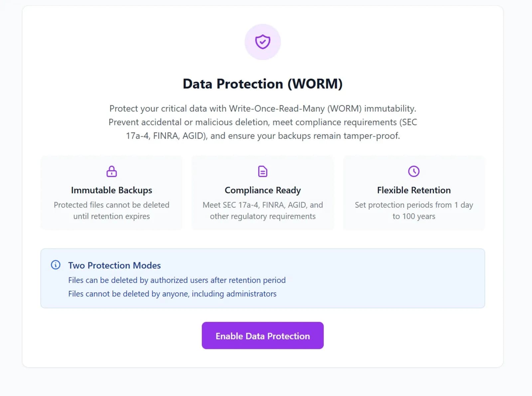
Task: Select the clock icon above Flexible Retention
Action: [413, 171]
